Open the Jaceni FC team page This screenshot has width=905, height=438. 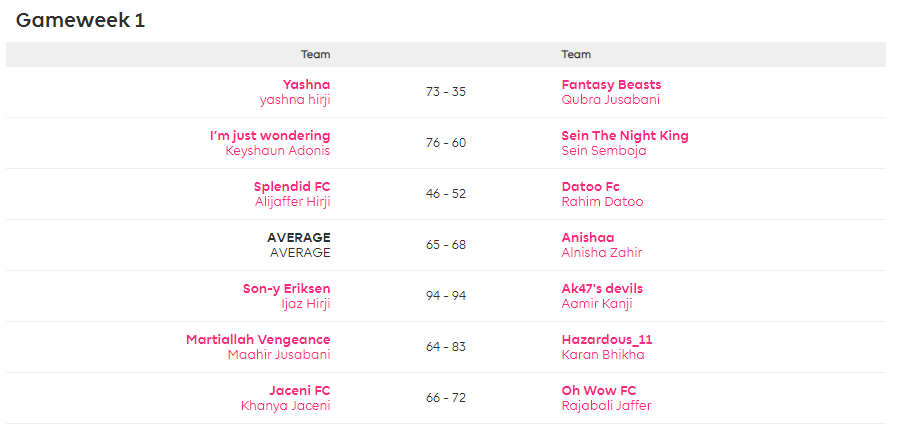click(x=300, y=391)
